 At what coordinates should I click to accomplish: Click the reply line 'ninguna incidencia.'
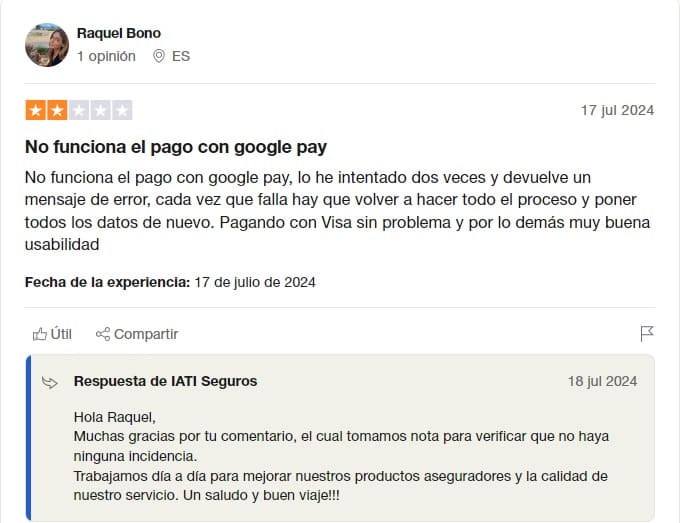[135, 456]
